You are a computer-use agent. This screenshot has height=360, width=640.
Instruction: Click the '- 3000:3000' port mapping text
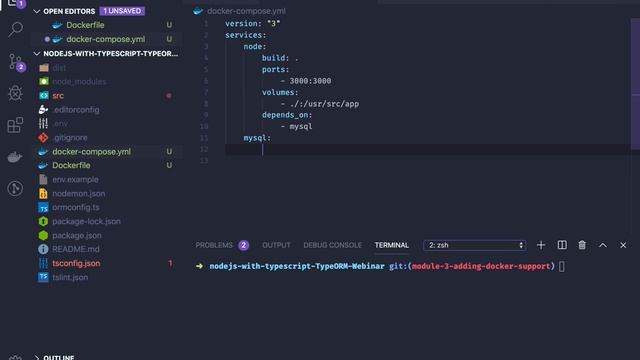[306, 81]
